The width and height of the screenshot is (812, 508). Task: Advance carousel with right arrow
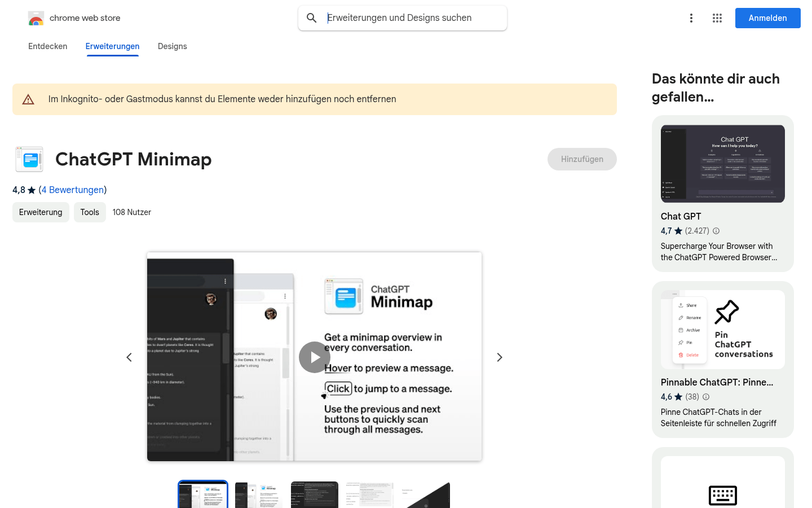500,357
